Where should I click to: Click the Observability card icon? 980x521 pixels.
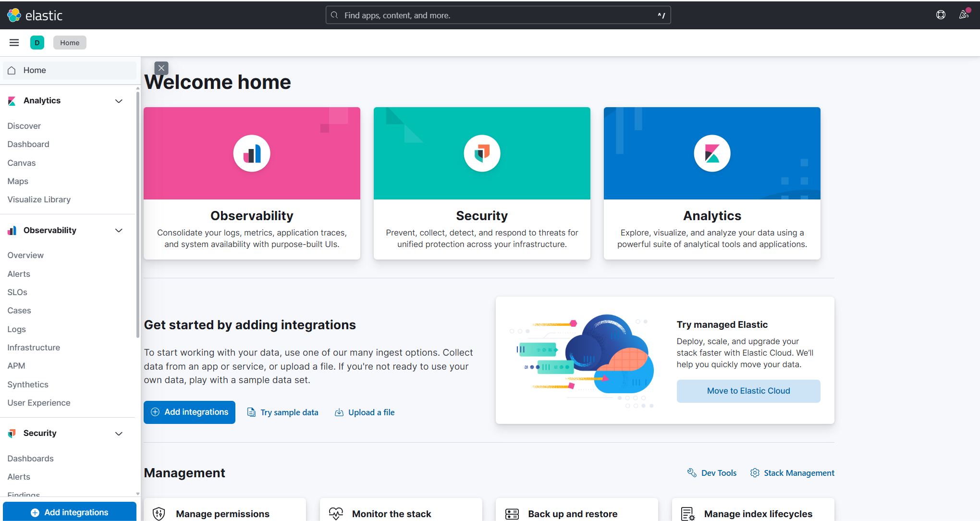coord(252,153)
